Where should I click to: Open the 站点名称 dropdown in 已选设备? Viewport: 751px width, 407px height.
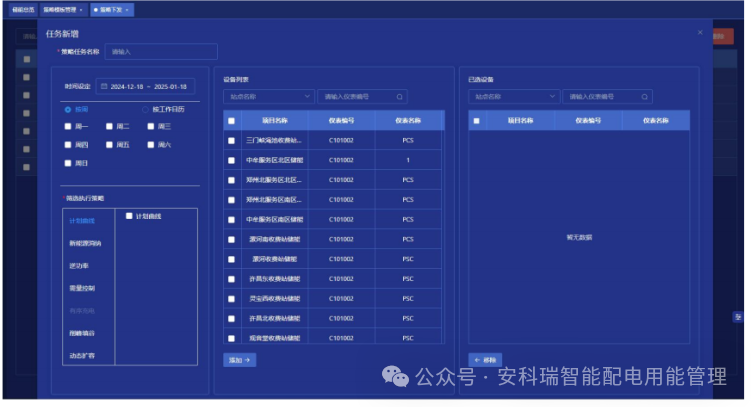point(514,97)
